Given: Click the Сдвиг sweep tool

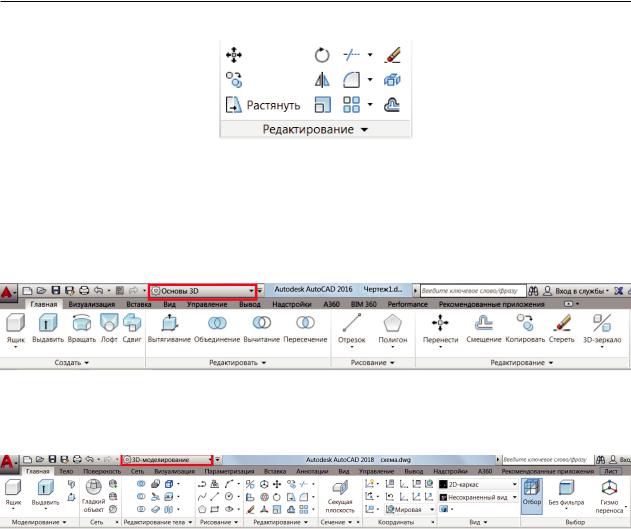Looking at the screenshot, I should 132,329.
